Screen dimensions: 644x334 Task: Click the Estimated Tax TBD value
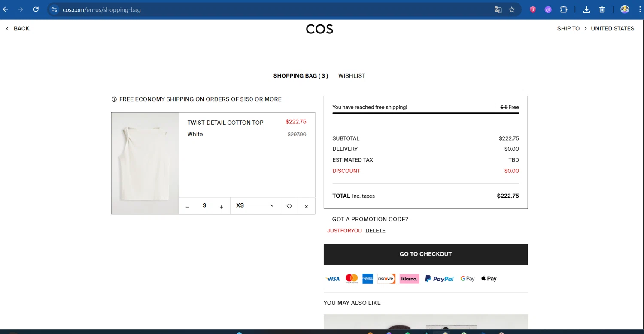[x=513, y=160]
